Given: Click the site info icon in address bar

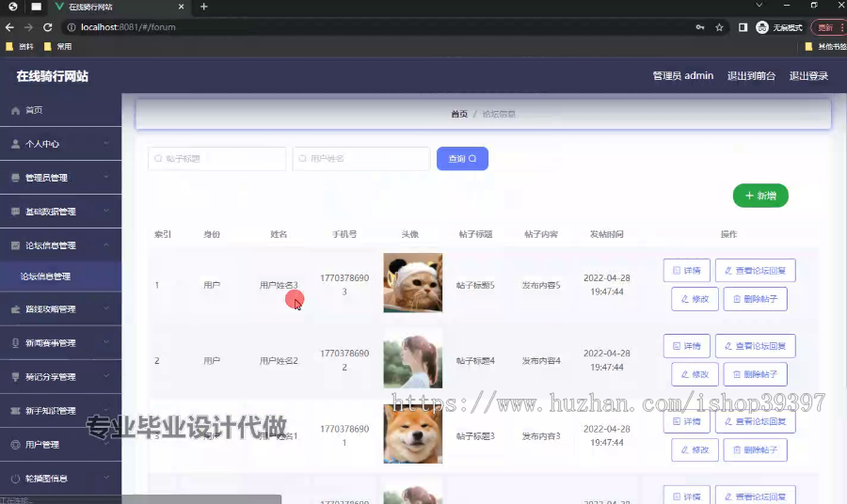Looking at the screenshot, I should (x=71, y=27).
